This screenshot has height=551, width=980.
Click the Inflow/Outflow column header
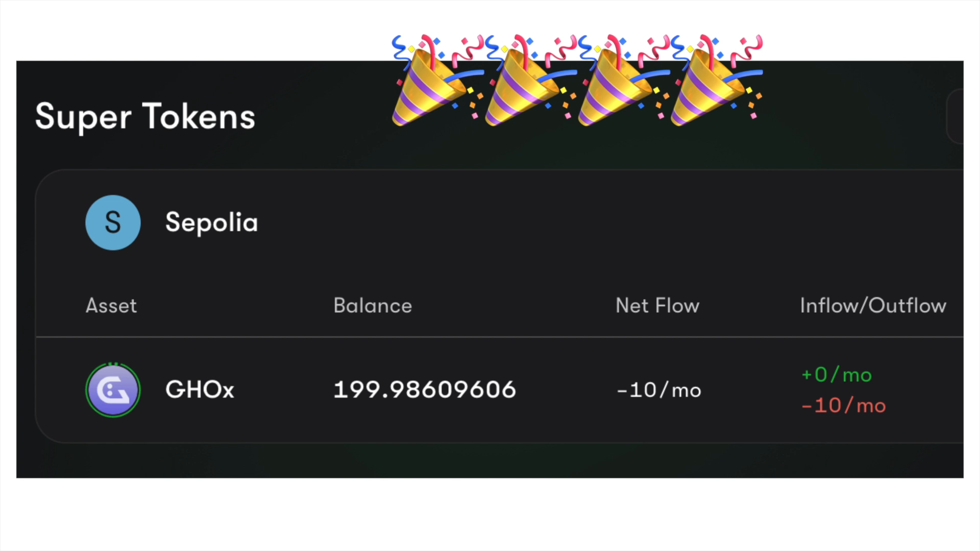click(x=873, y=306)
